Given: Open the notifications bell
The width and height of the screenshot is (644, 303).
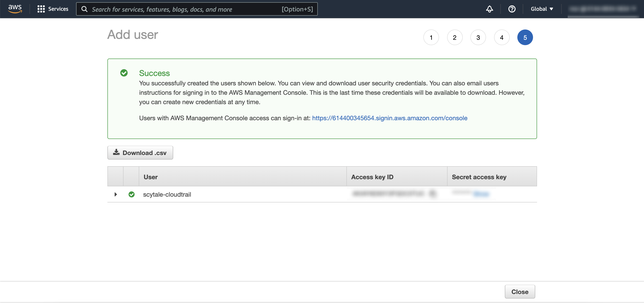Looking at the screenshot, I should pyautogui.click(x=489, y=9).
